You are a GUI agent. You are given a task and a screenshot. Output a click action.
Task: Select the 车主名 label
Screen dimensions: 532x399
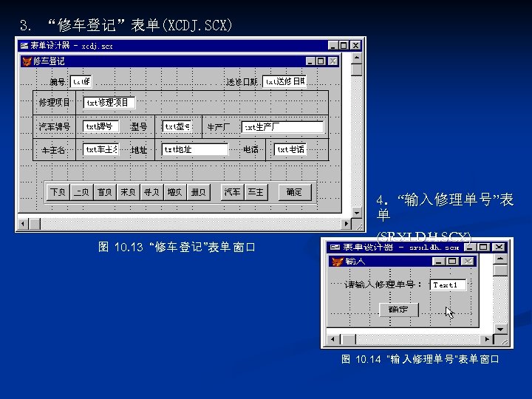click(x=53, y=149)
